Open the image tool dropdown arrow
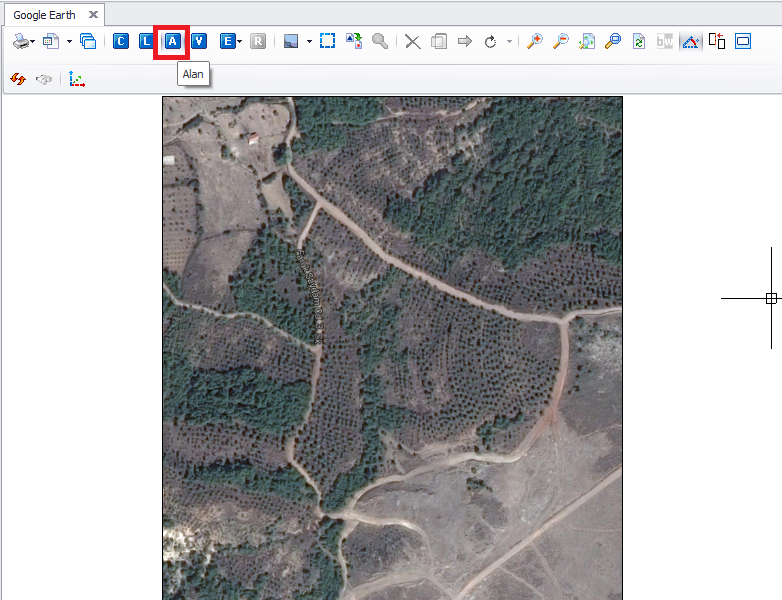Screen dimensions: 782x600 coord(309,42)
